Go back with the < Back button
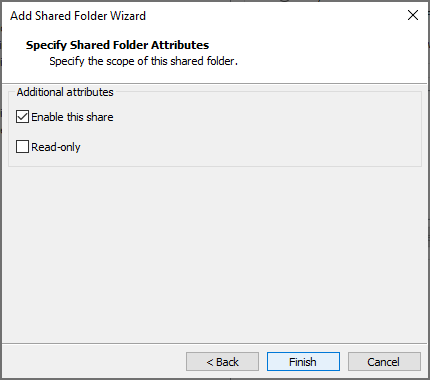The image size is (430, 380). [x=222, y=362]
